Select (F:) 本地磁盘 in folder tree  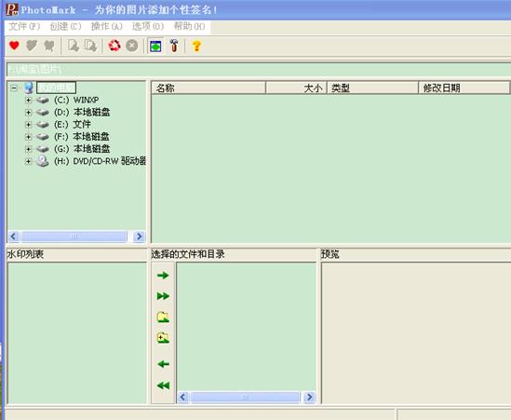[82, 137]
